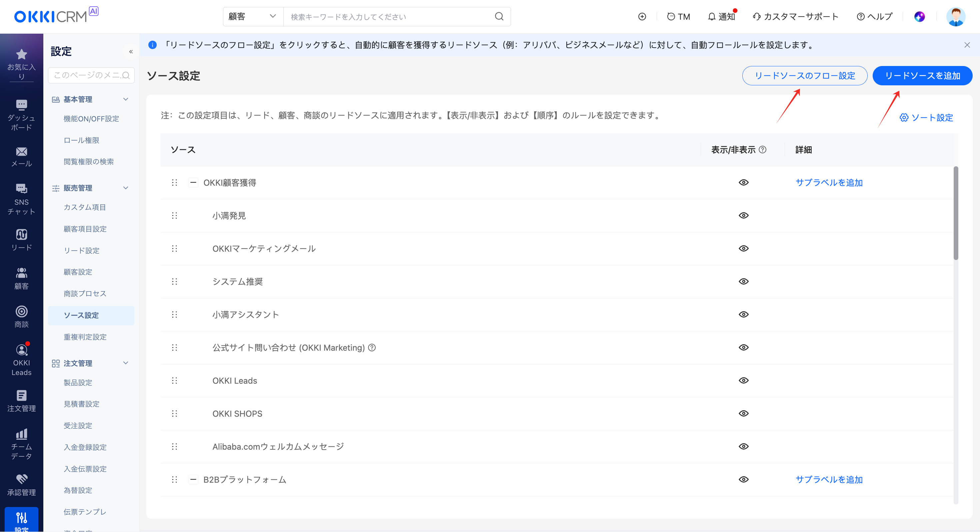Click the OKKI CRM logo
Image resolution: width=980 pixels, height=532 pixels.
[56, 15]
